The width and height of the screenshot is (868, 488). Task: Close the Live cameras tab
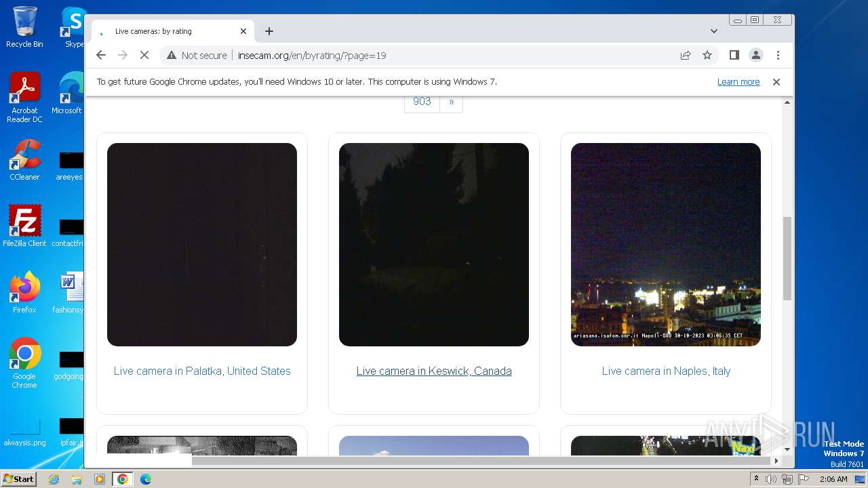243,31
